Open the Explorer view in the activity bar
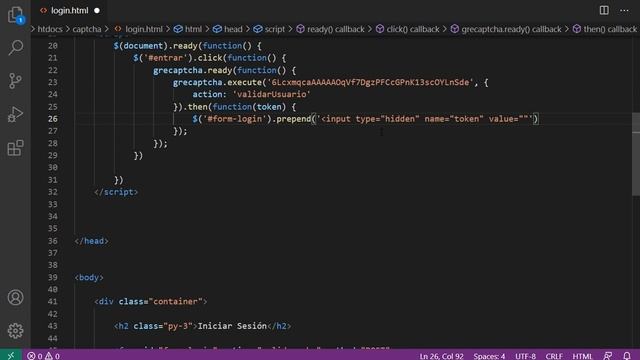 coord(16,15)
